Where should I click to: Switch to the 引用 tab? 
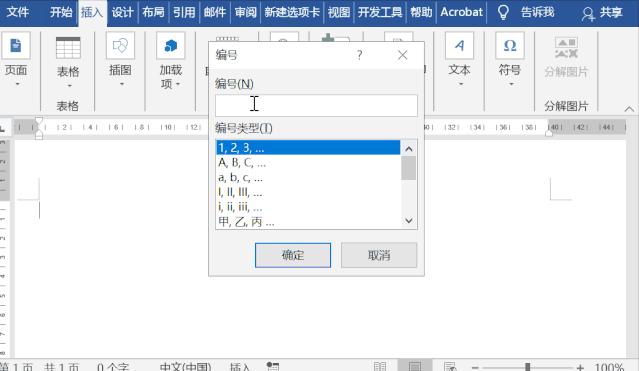point(184,12)
